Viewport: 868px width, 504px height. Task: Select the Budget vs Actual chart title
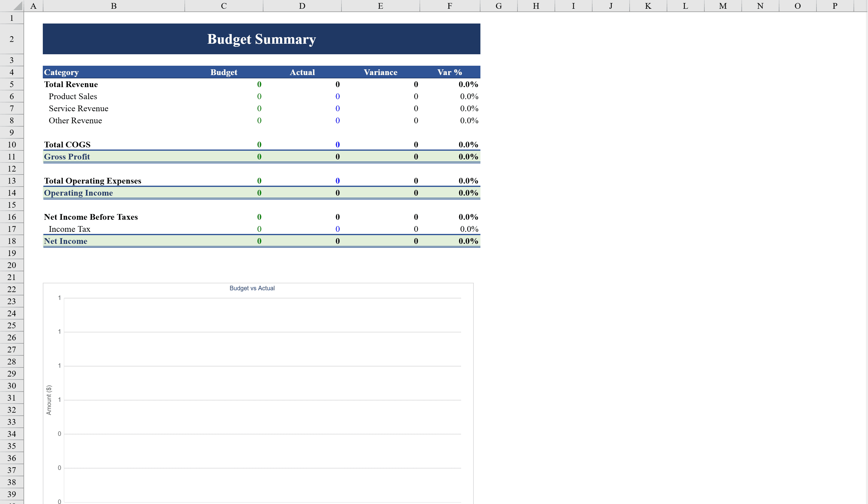[x=252, y=288]
